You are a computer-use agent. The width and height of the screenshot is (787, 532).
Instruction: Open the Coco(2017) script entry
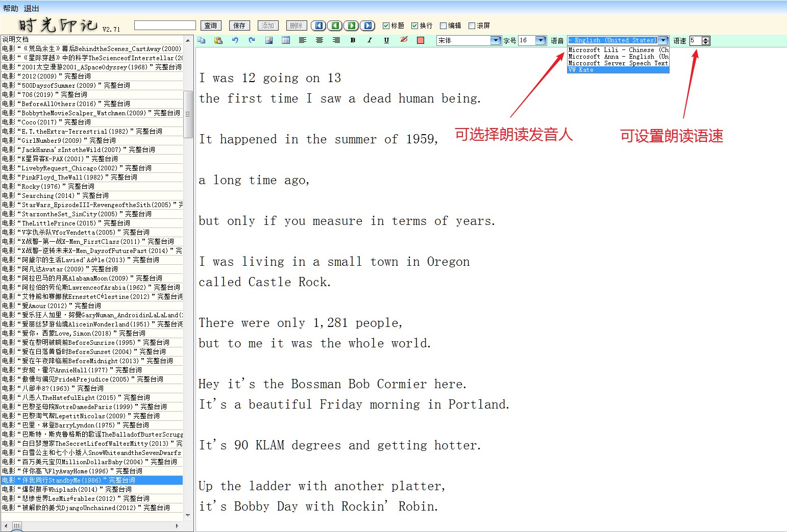click(92, 122)
